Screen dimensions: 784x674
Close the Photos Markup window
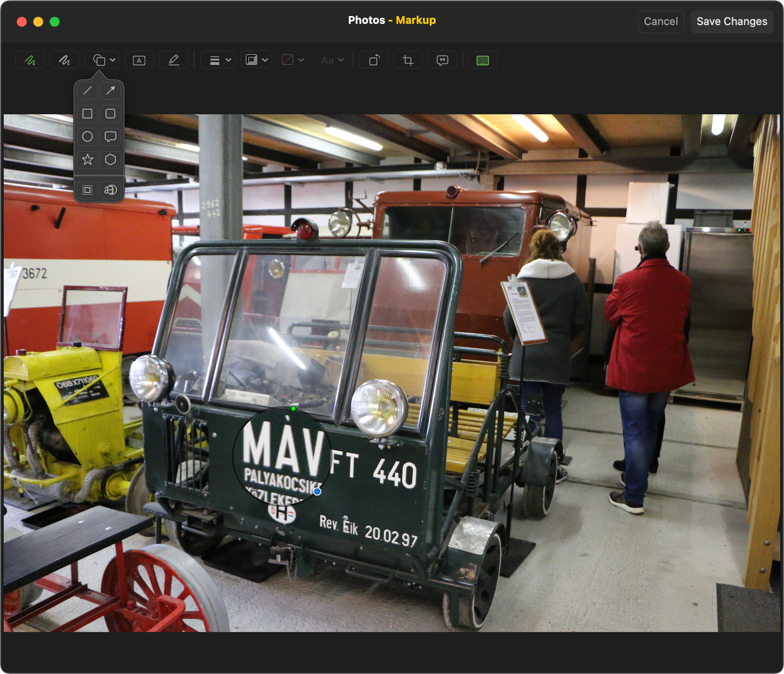coord(22,22)
